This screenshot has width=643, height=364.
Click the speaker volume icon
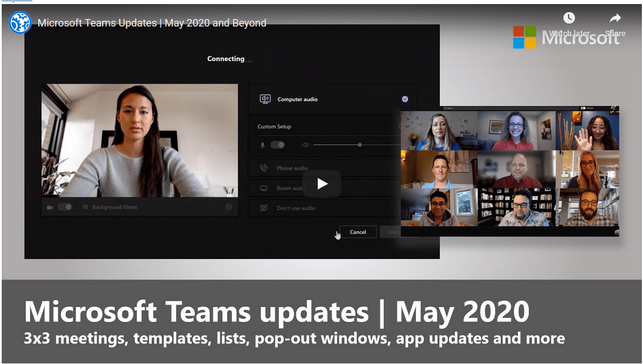(x=305, y=145)
